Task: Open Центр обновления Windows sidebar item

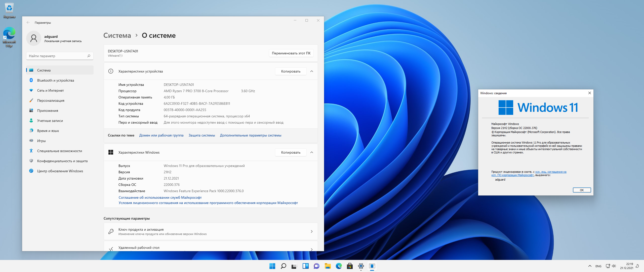Action: click(x=60, y=171)
